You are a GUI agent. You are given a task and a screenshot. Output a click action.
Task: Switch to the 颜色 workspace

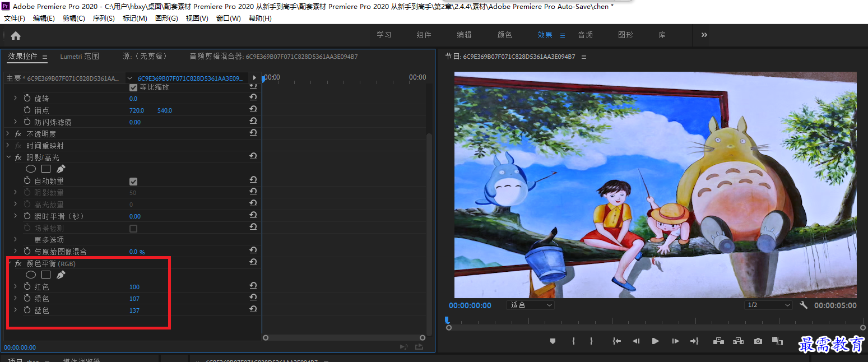coord(505,35)
